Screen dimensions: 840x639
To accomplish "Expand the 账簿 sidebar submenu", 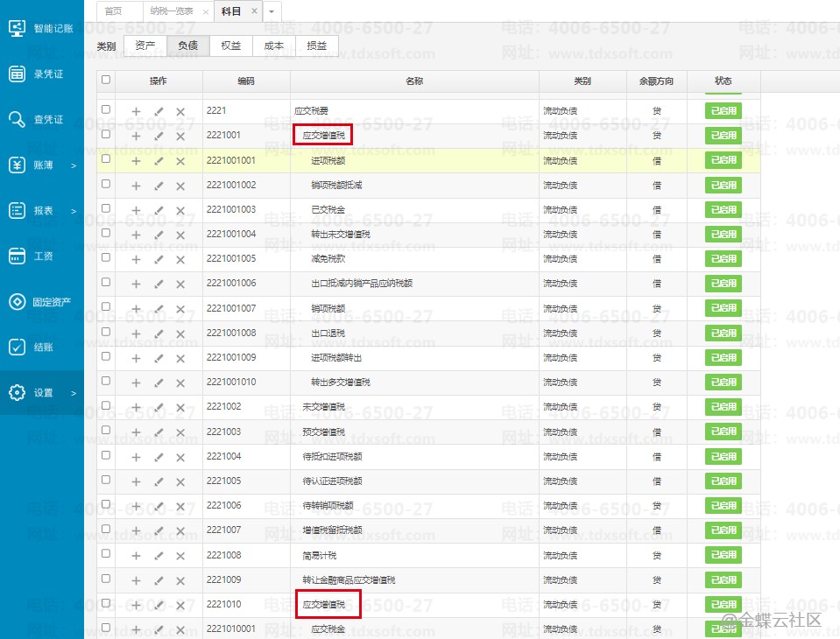I will point(74,165).
